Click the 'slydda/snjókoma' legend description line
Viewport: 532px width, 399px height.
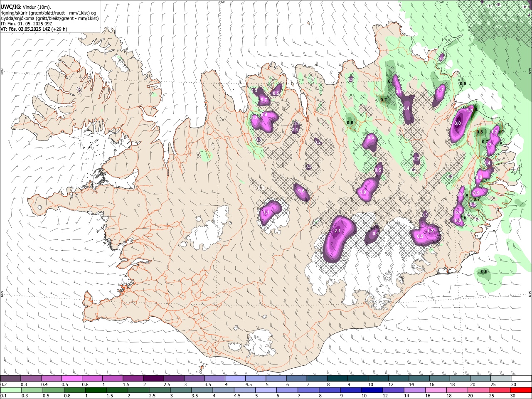pyautogui.click(x=49, y=18)
